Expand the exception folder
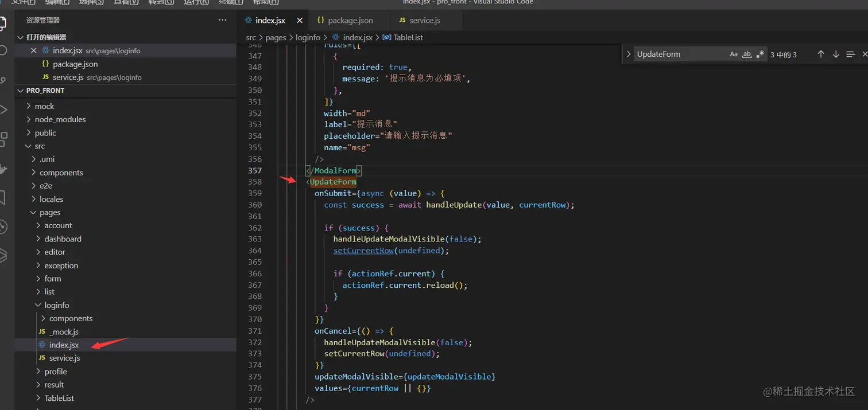 click(x=61, y=265)
